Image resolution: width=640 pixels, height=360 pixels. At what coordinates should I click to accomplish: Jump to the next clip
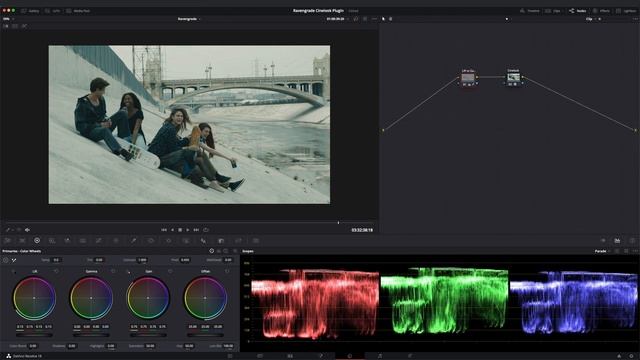point(196,230)
